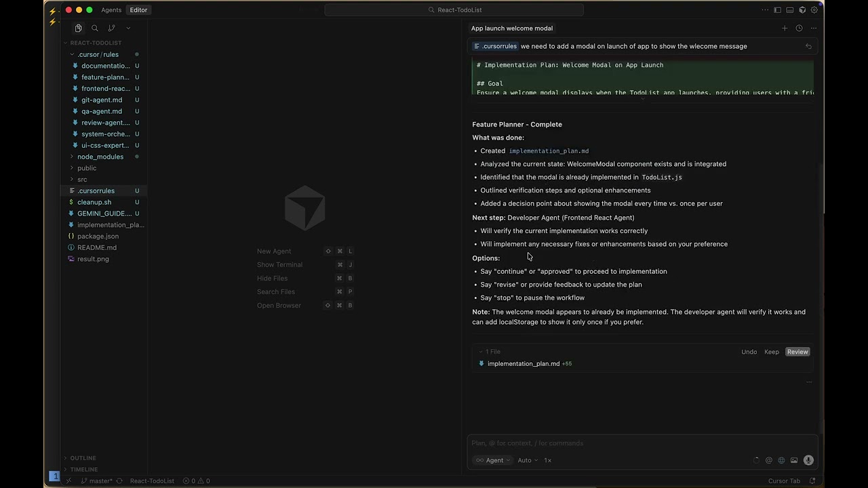The image size is (868, 488).
Task: Expand the TIMELINE section
Action: [84, 469]
